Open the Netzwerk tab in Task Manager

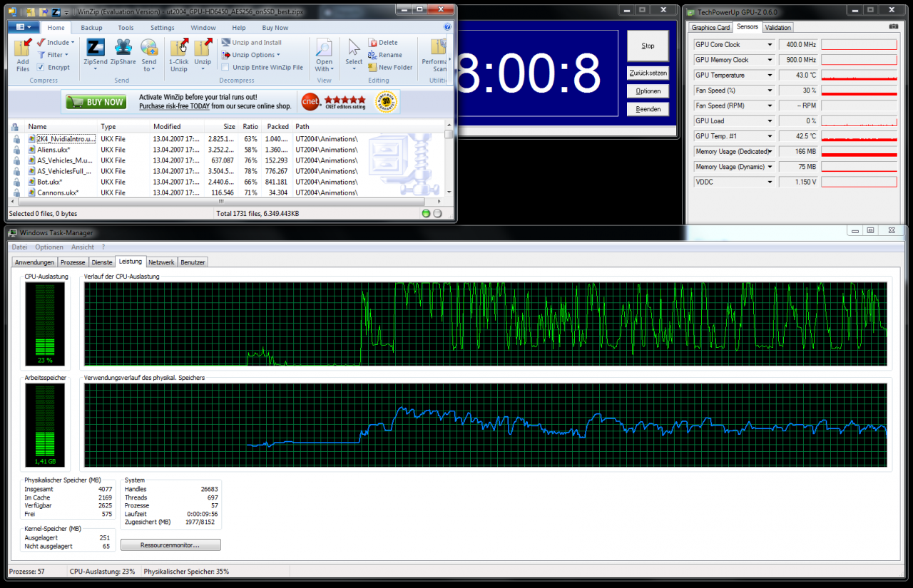161,262
